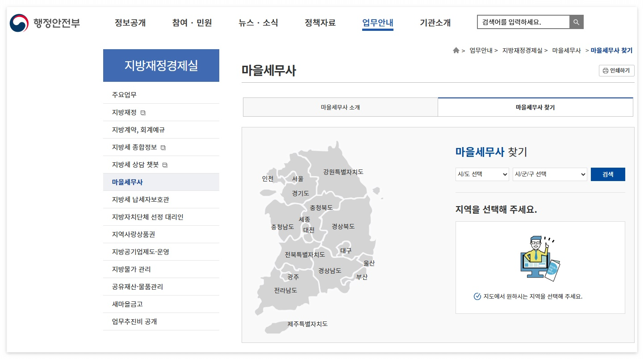Open 지방세 납세자보호관 sidebar link
Viewport: 644px width, 359px height.
coord(161,199)
